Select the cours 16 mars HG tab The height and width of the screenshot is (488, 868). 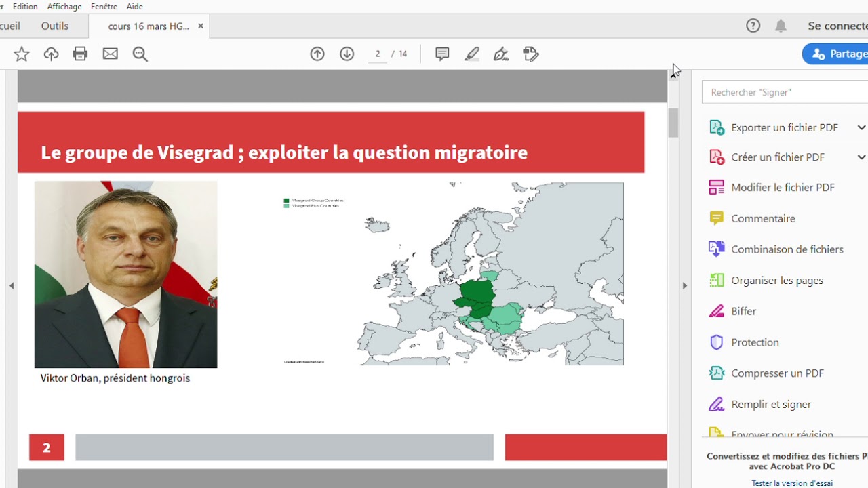coord(149,26)
